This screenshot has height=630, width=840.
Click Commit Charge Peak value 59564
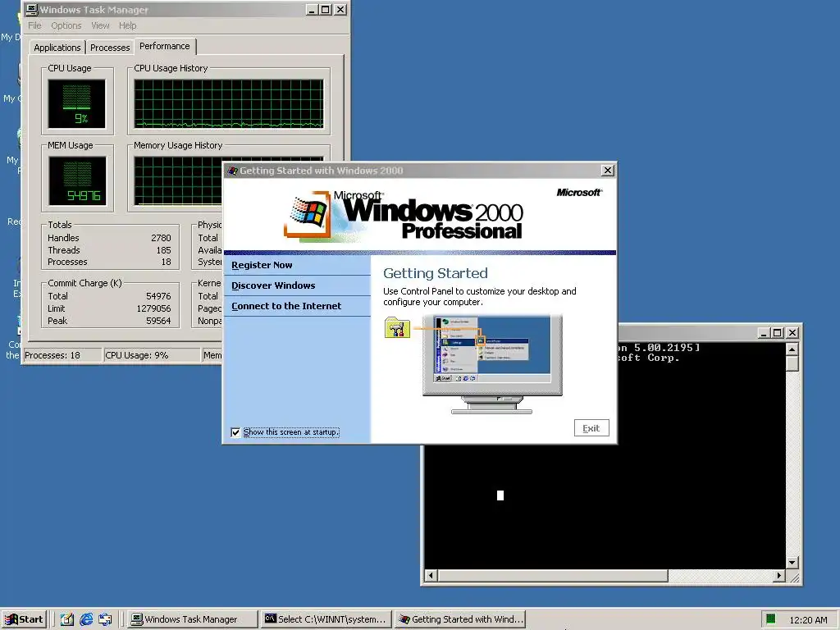tap(158, 321)
